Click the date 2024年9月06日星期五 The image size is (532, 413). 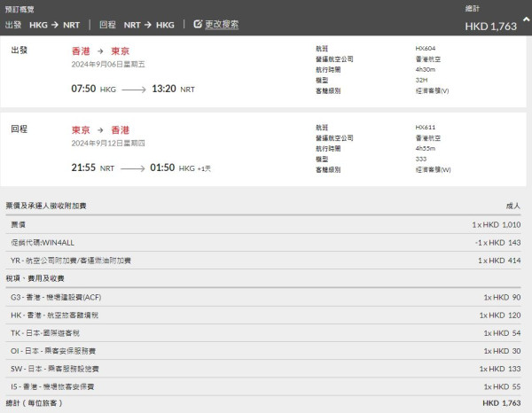(x=108, y=65)
